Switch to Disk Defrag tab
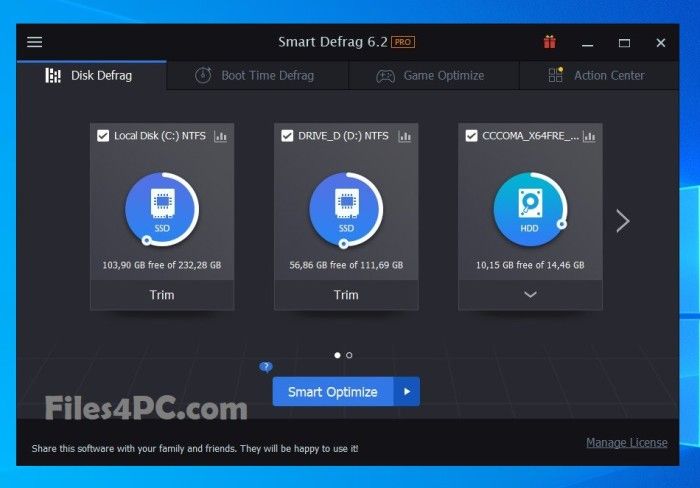Screen dimensions: 700x488 coord(92,75)
